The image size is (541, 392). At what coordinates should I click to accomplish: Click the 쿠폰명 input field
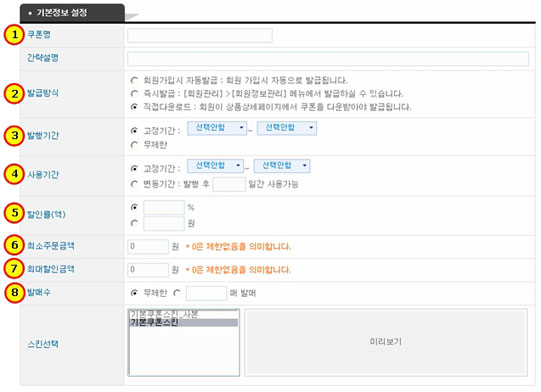(x=200, y=36)
